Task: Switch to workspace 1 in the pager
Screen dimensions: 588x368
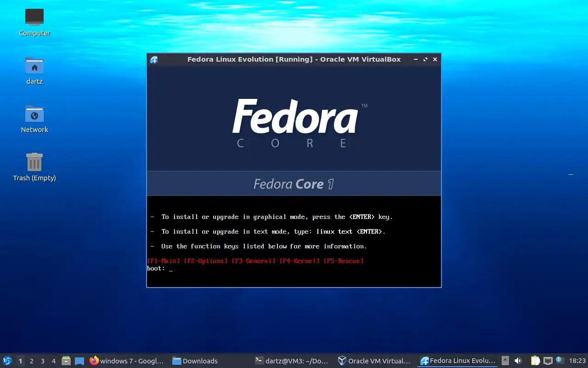Action: 20,361
